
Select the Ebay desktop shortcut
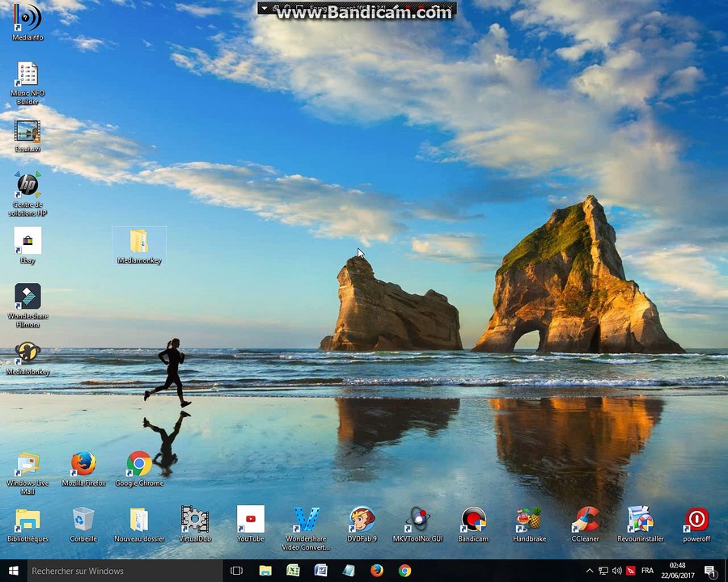(x=28, y=246)
